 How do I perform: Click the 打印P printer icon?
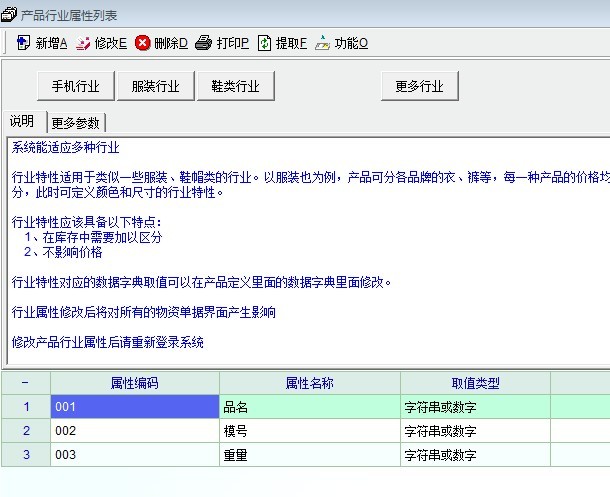click(203, 43)
